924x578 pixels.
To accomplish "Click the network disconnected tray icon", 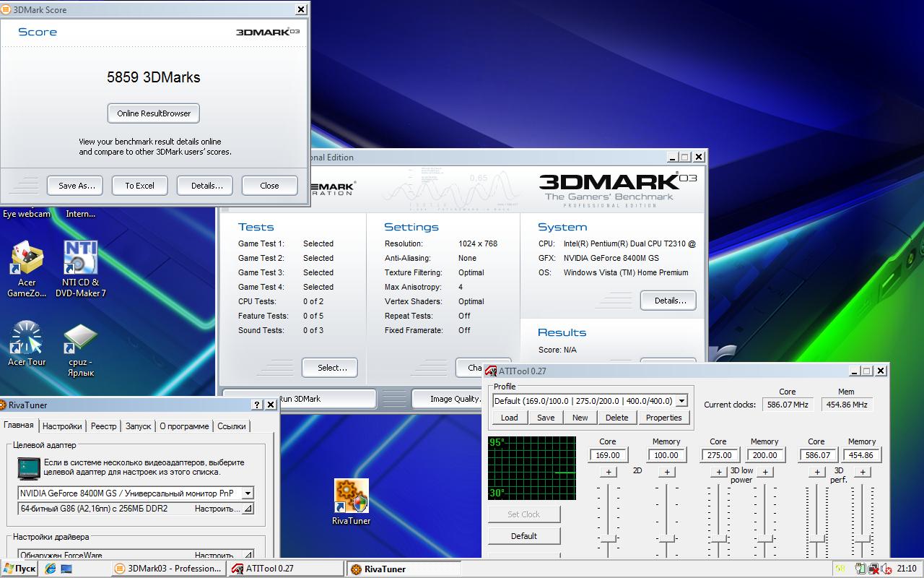I will [x=873, y=569].
